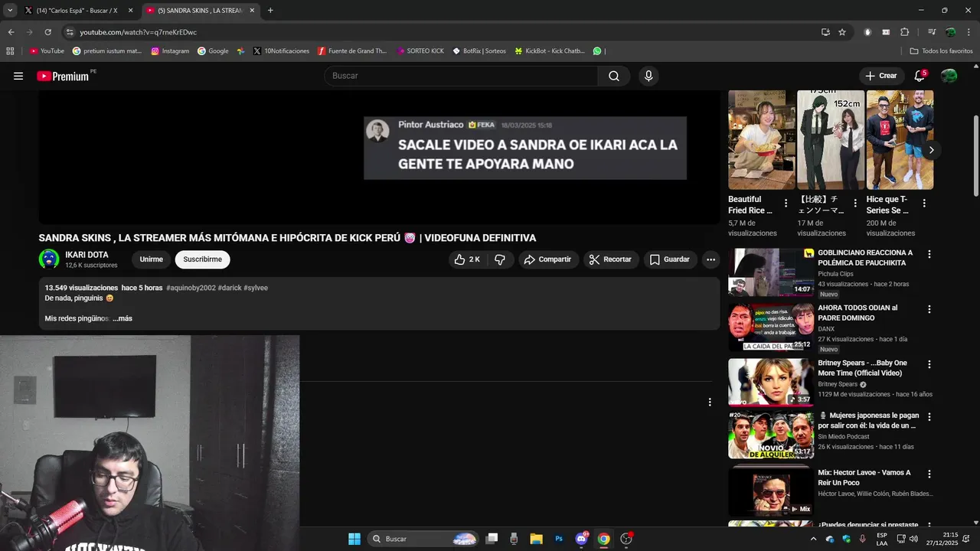The image size is (980, 551).
Task: Open the tab search dropdown arrow
Action: tap(10, 11)
